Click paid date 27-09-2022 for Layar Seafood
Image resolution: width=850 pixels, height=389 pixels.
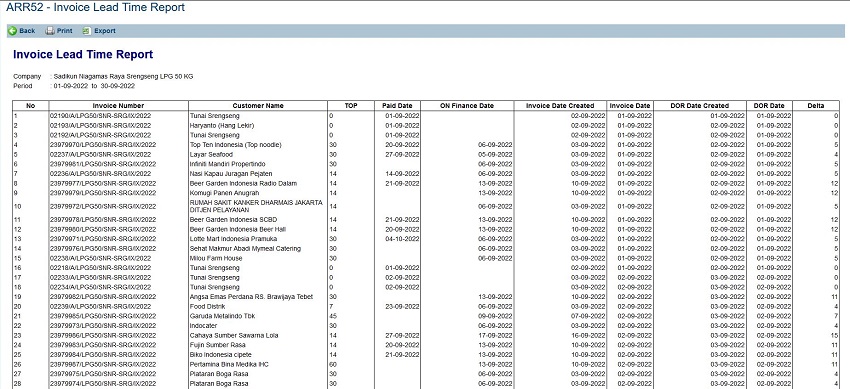tap(402, 154)
